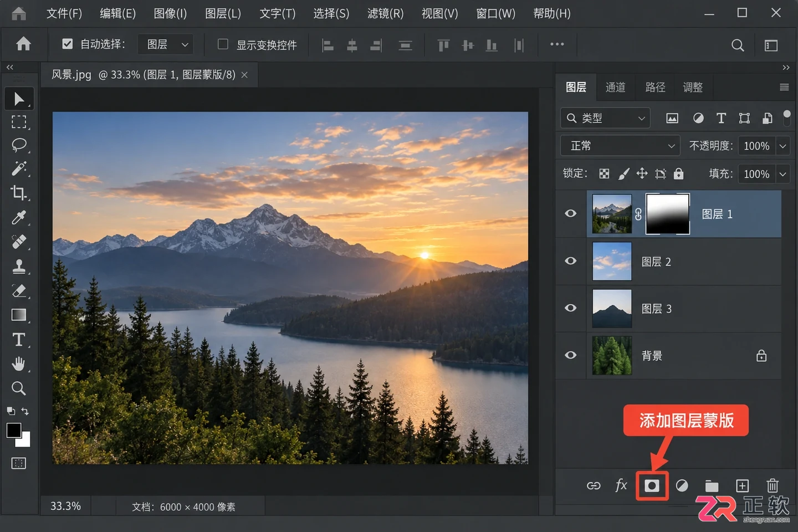Create a new layer group folder

(712, 486)
